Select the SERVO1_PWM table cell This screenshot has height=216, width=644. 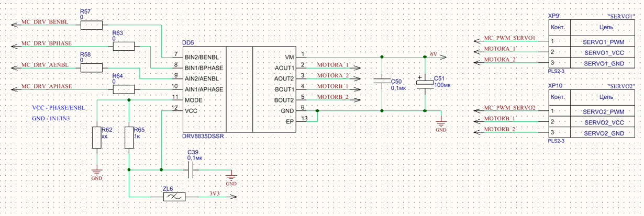tap(603, 41)
